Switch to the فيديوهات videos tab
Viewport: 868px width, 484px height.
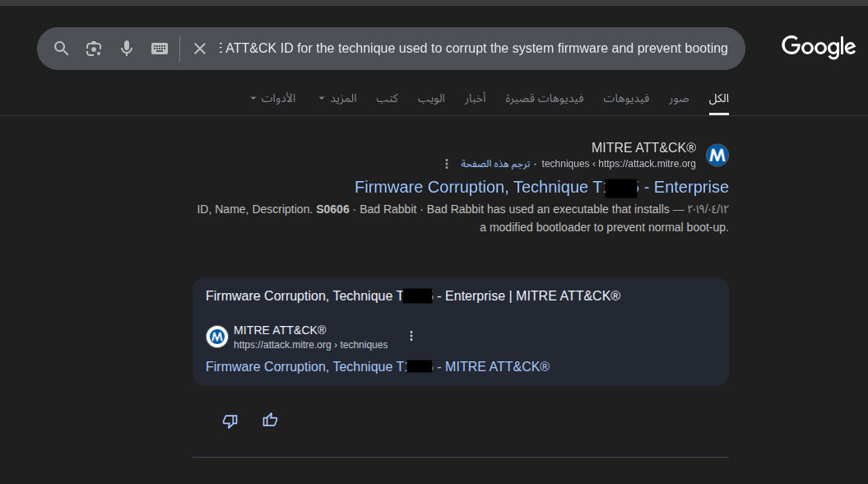(626, 99)
